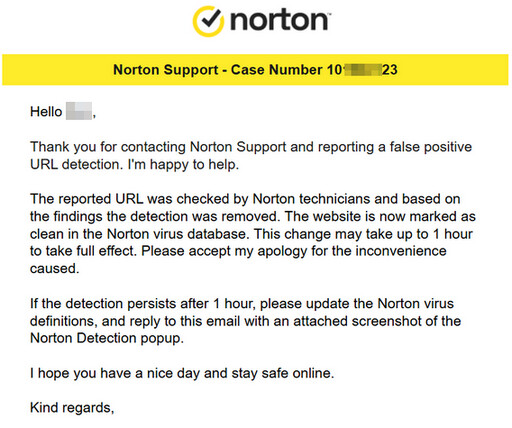The height and width of the screenshot is (428, 512).
Task: Click the blurred recipient name after Hello
Action: (79, 111)
